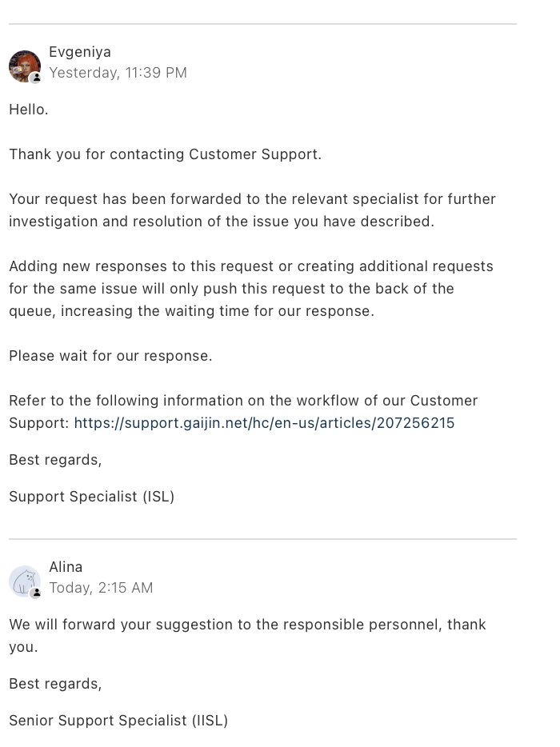Click 'We will forward your suggestion' message
The height and width of the screenshot is (747, 560).
pos(247,625)
